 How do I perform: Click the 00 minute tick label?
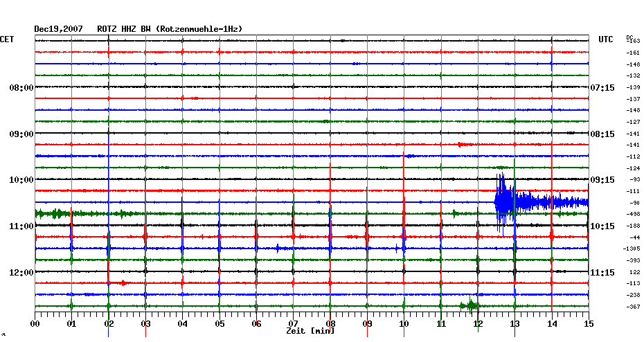[35, 324]
